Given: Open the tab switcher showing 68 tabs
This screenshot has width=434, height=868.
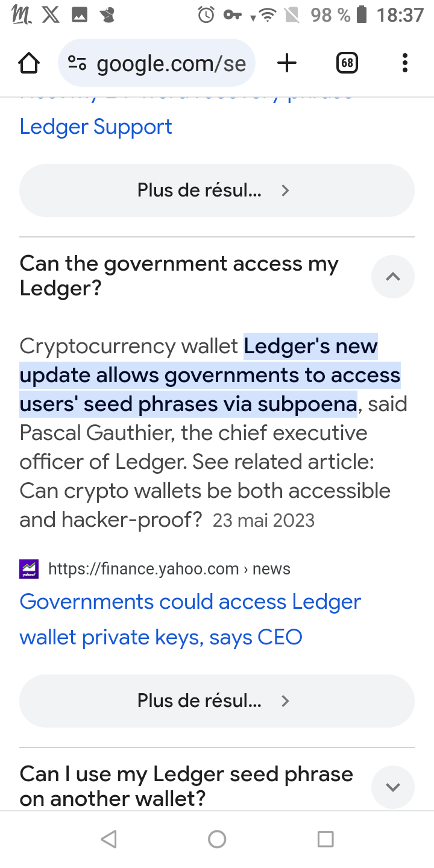Looking at the screenshot, I should (347, 63).
